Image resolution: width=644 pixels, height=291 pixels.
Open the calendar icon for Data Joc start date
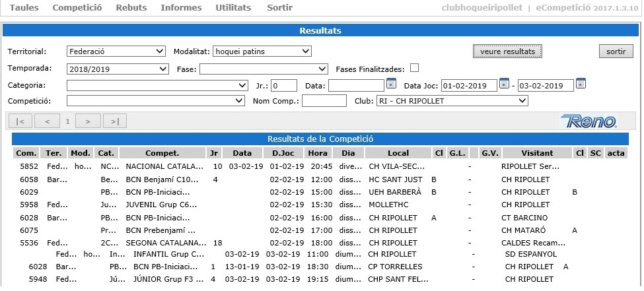[505, 83]
